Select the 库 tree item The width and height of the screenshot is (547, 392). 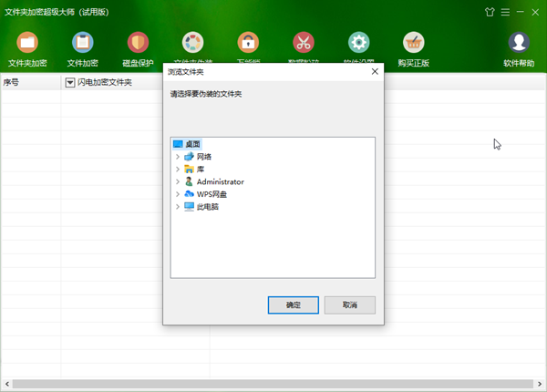click(x=194, y=170)
